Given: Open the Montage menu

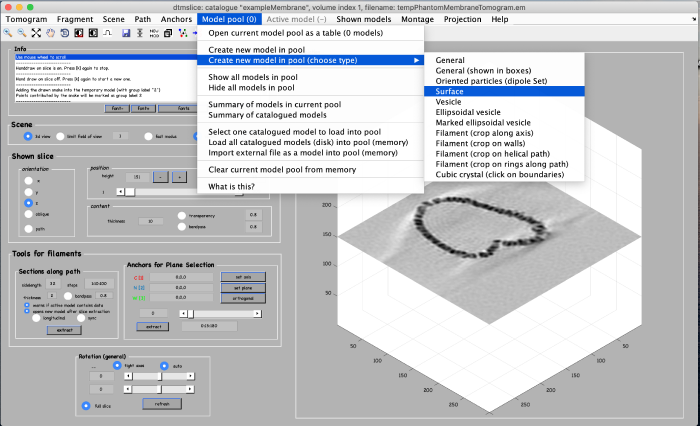Looking at the screenshot, I should tap(417, 19).
